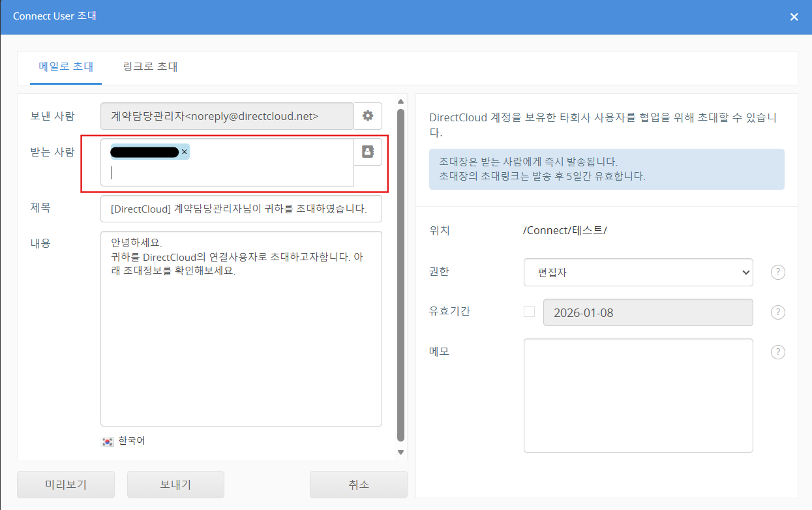
Task: Open address book contact icon
Action: pyautogui.click(x=368, y=151)
